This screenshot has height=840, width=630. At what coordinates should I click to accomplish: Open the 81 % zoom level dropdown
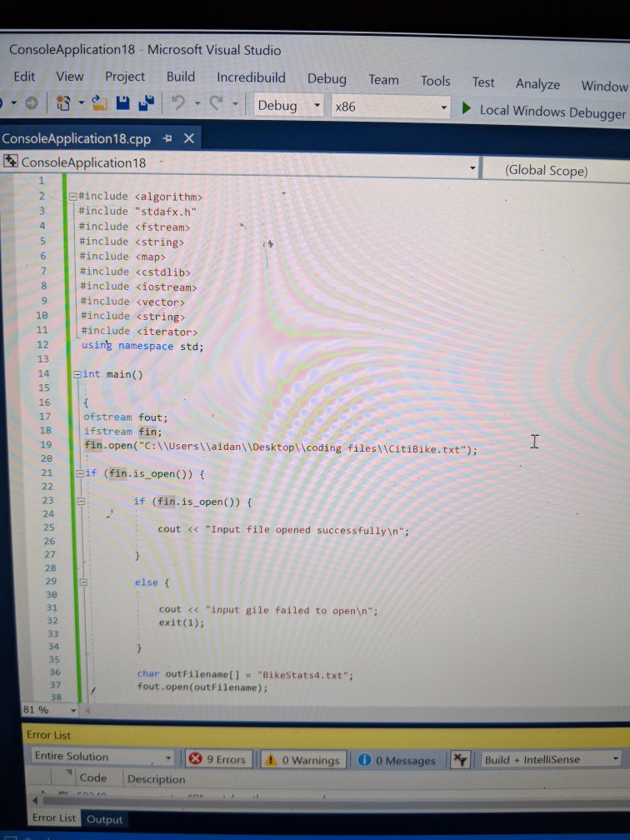[x=73, y=710]
